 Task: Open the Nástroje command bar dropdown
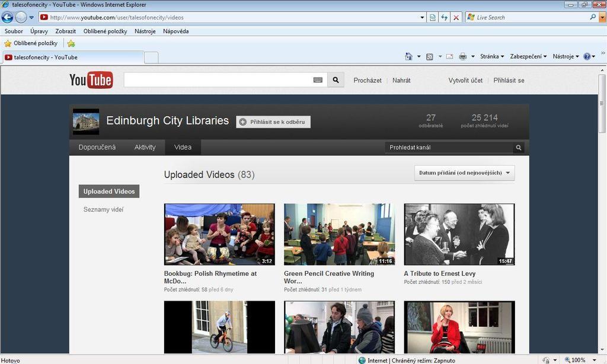(566, 56)
